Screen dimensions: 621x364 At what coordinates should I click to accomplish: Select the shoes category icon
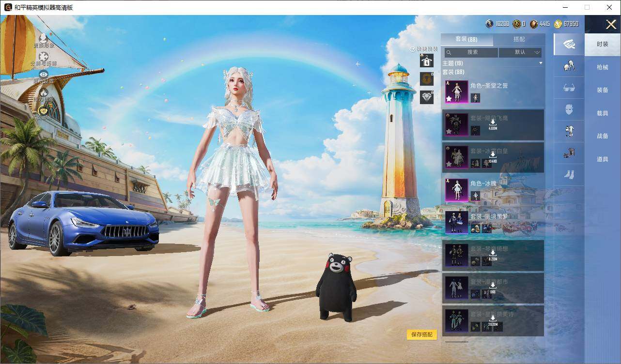pos(569,174)
